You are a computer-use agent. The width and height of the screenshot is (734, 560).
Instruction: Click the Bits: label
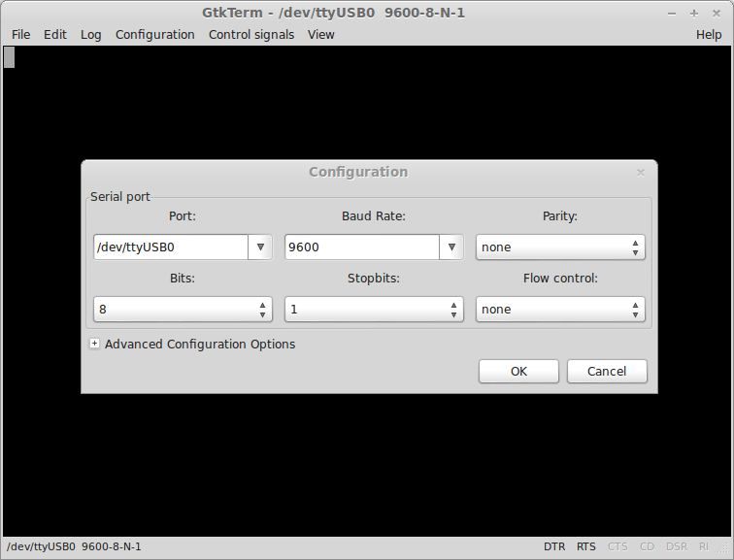click(183, 279)
